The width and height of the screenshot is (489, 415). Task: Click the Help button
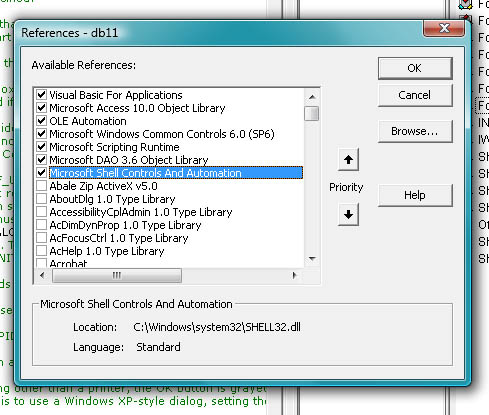(x=415, y=195)
